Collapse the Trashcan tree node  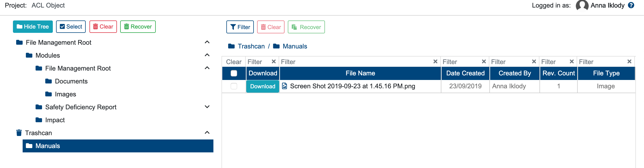207,132
